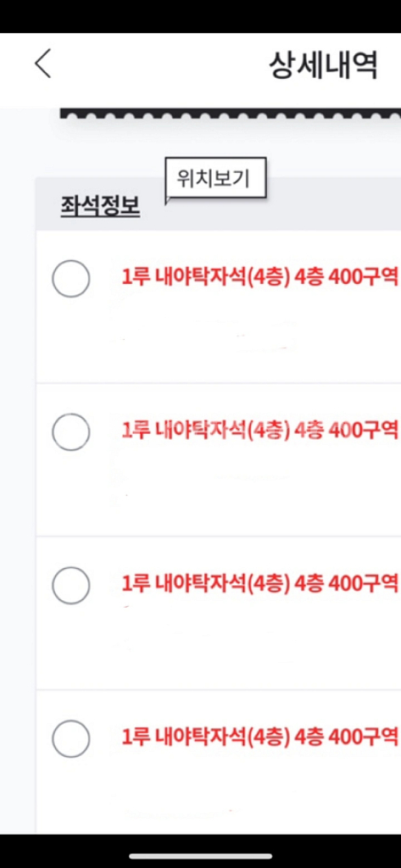
Task: Tap the white home indicator bar
Action: (200, 856)
